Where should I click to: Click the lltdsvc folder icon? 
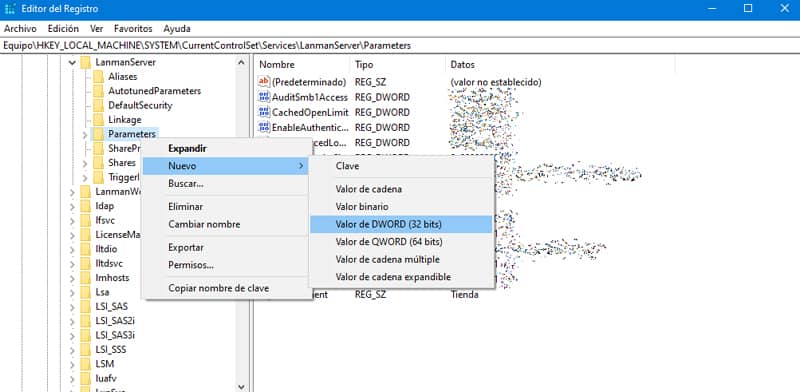pyautogui.click(x=86, y=263)
